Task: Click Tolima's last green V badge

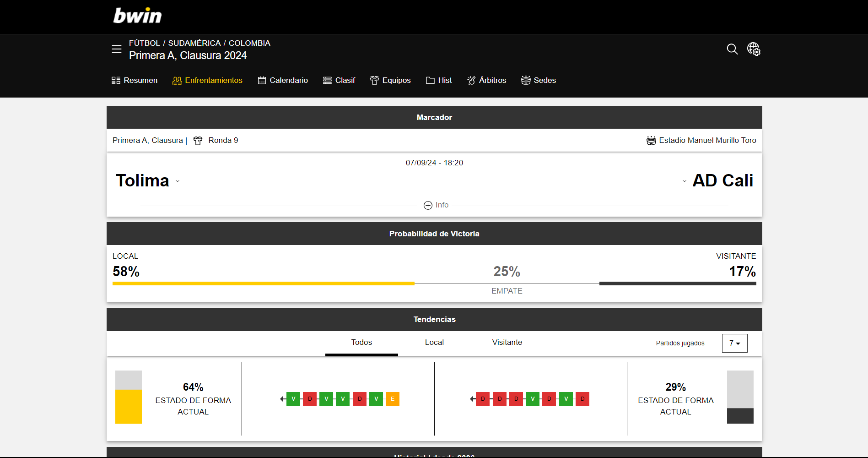Action: [376, 399]
